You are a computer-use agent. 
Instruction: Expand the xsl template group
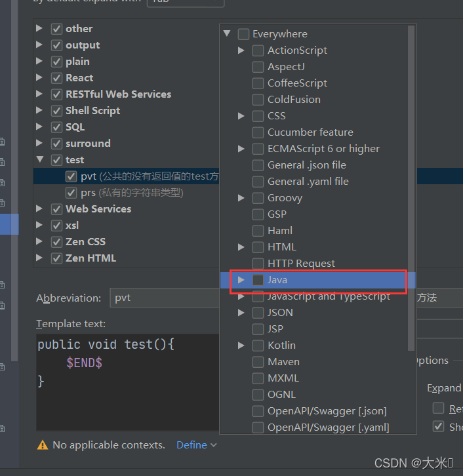click(x=39, y=225)
